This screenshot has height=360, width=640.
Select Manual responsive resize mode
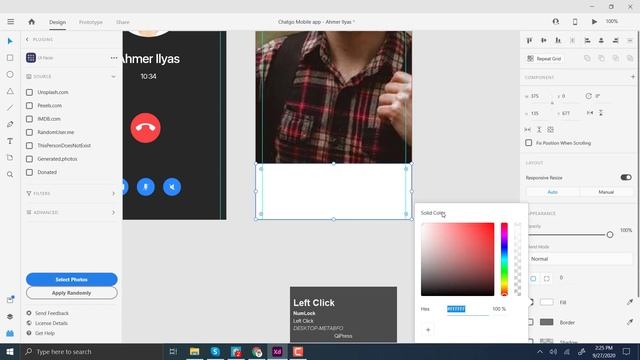(x=606, y=192)
